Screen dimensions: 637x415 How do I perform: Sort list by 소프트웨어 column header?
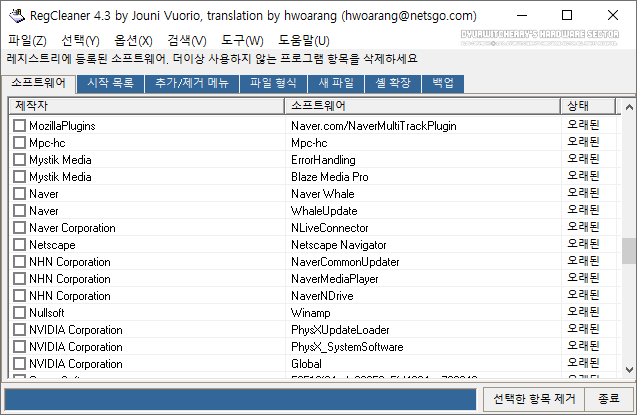[x=422, y=106]
